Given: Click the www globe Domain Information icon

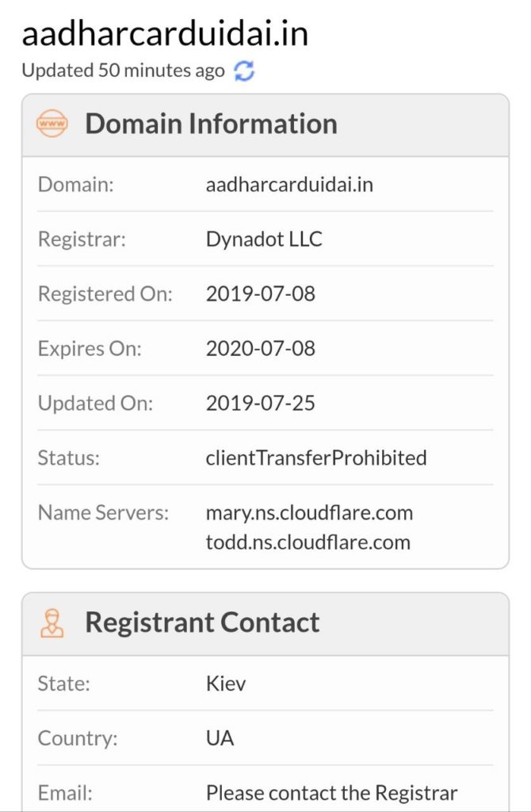Looking at the screenshot, I should click(x=52, y=124).
